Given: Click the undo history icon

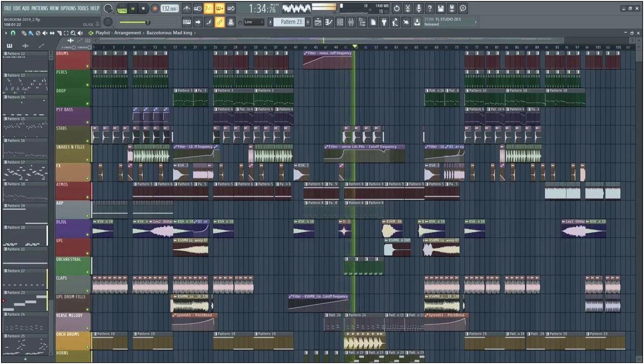Looking at the screenshot, I should (x=397, y=9).
